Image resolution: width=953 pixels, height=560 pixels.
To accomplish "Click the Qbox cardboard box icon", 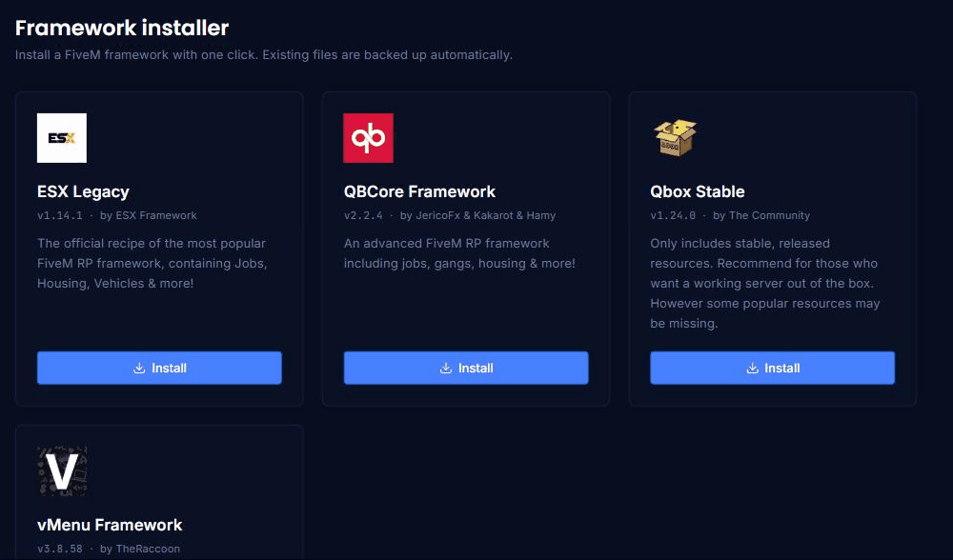I will (675, 138).
